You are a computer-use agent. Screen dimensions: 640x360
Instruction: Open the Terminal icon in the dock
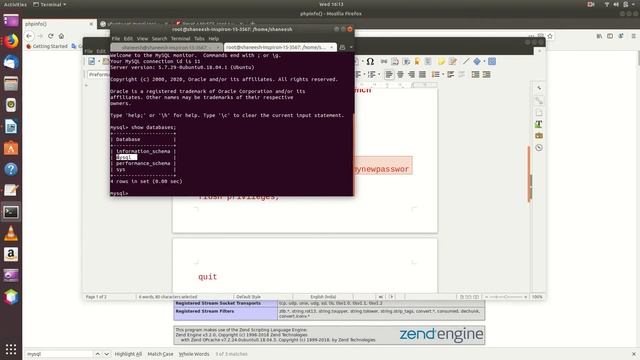tap(11, 212)
